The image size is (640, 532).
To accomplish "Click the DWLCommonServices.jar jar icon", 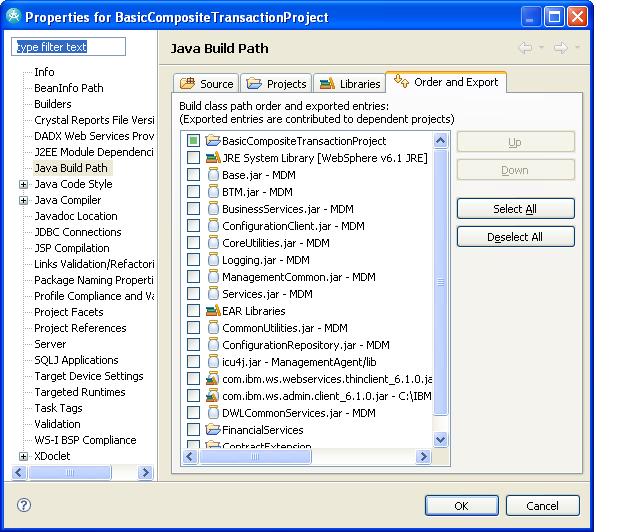I will [213, 413].
